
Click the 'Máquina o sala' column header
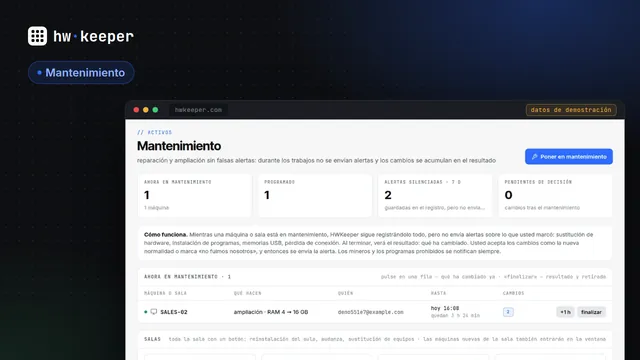tap(165, 293)
